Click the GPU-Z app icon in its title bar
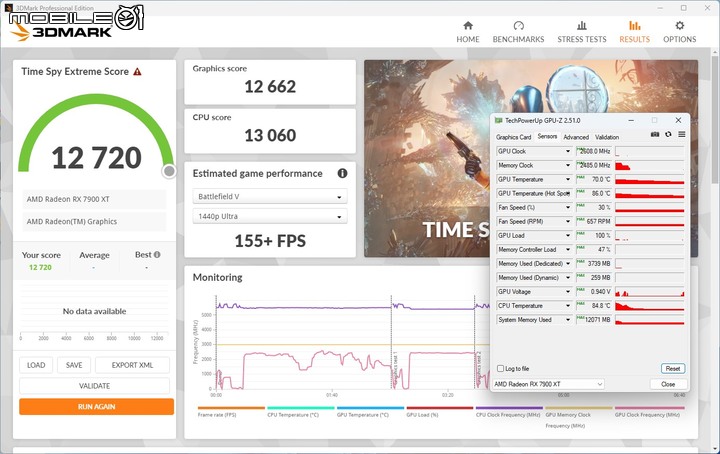 (x=498, y=120)
